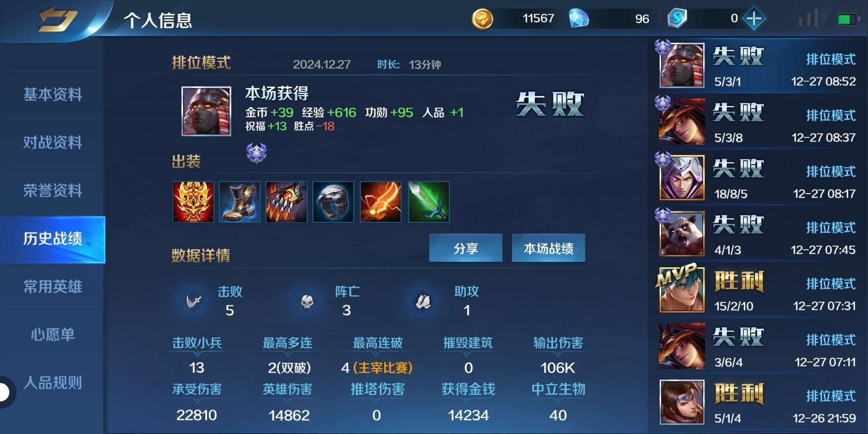The image size is (868, 434).
Task: Open 基本资料 tab
Action: click(x=52, y=95)
